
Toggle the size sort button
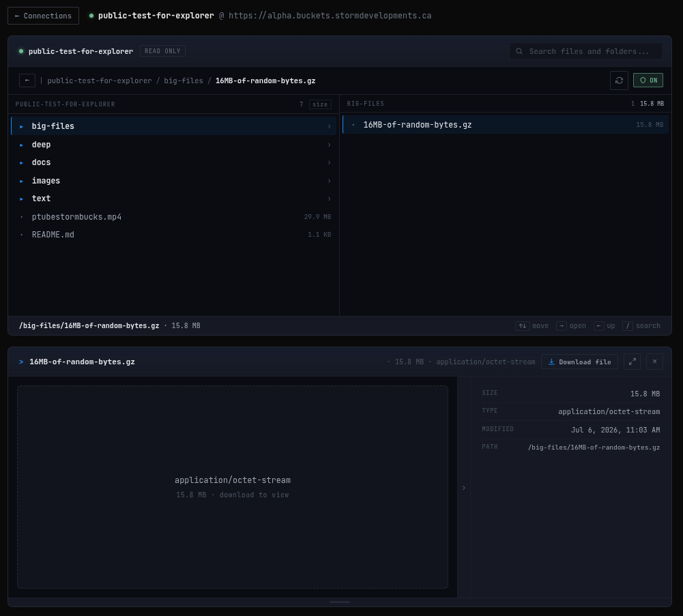coord(320,104)
